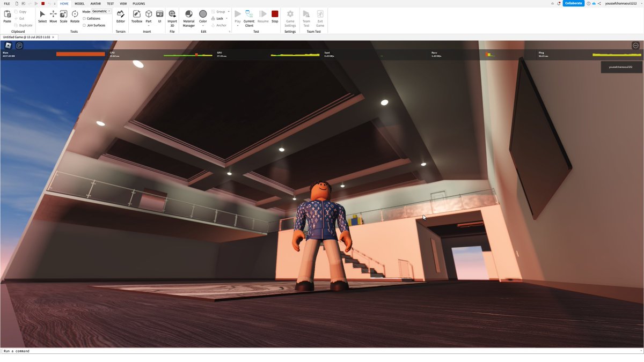This screenshot has height=362, width=644.
Task: Open the Mode Geometric dropdown
Action: click(101, 11)
